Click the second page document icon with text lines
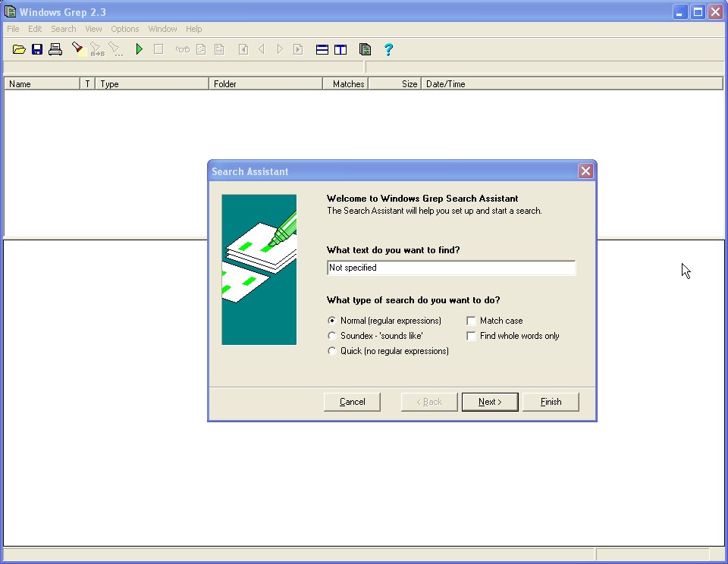The height and width of the screenshot is (564, 728). point(219,49)
